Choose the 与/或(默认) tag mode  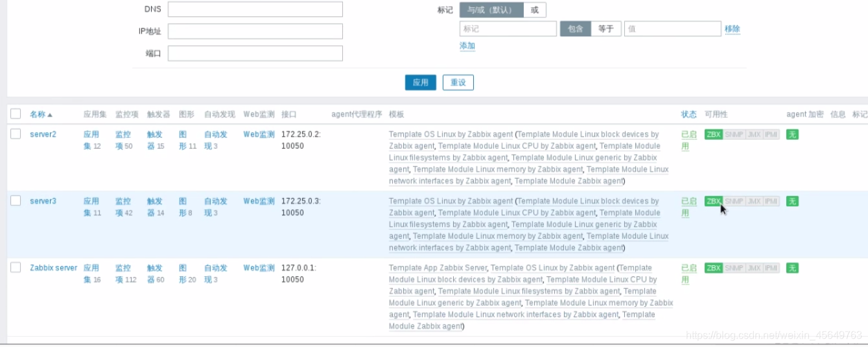491,10
